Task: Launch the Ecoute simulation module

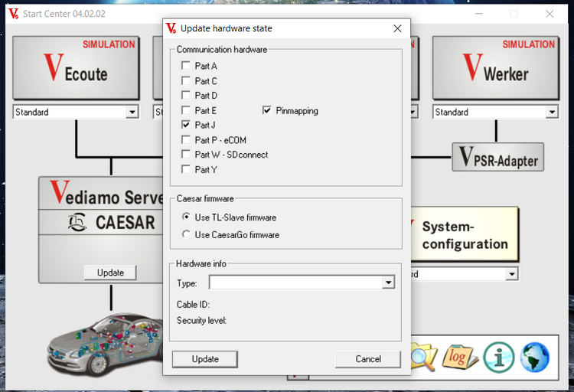Action: [x=76, y=67]
